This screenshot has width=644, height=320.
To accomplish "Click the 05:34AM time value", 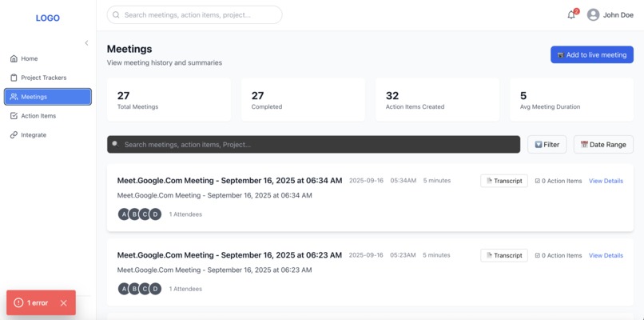I will click(403, 181).
